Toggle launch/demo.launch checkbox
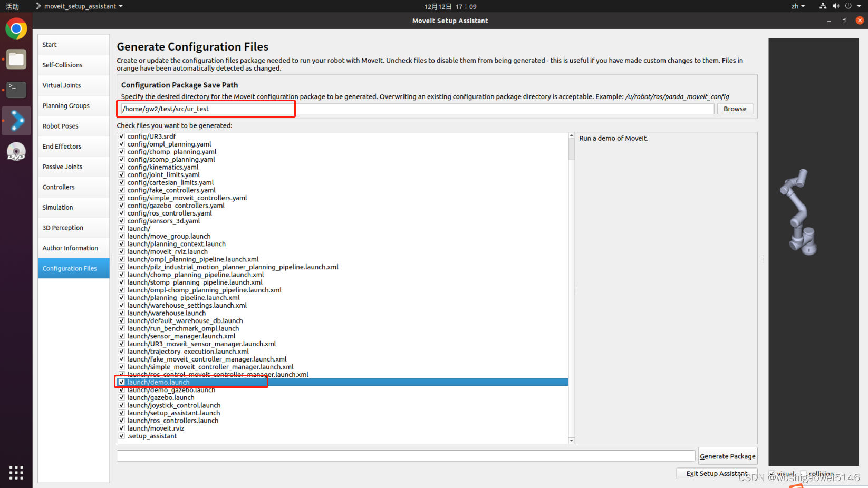Viewport: 868px width, 488px height. 122,382
